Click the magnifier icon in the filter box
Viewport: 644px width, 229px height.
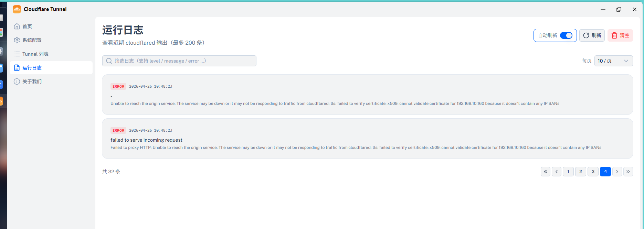(109, 61)
